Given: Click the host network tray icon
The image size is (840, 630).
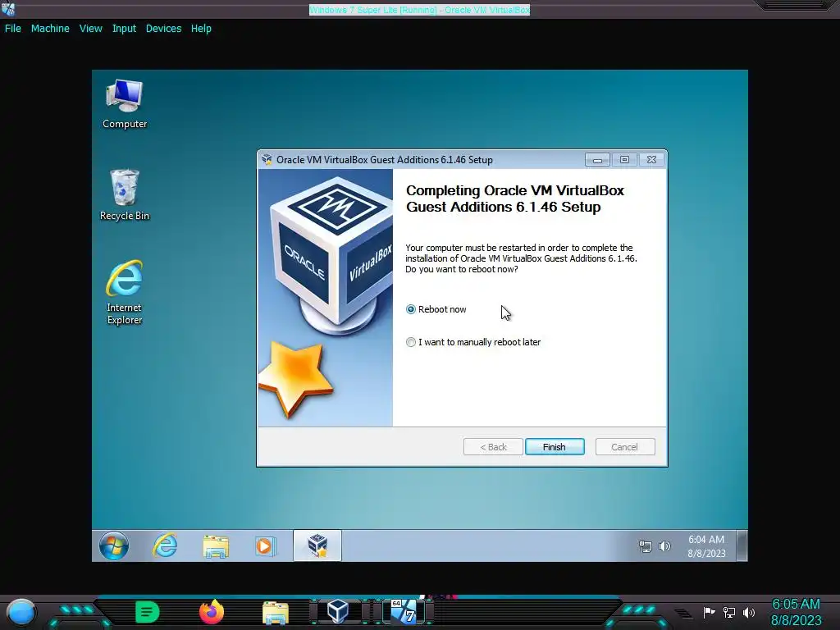Looking at the screenshot, I should (729, 612).
